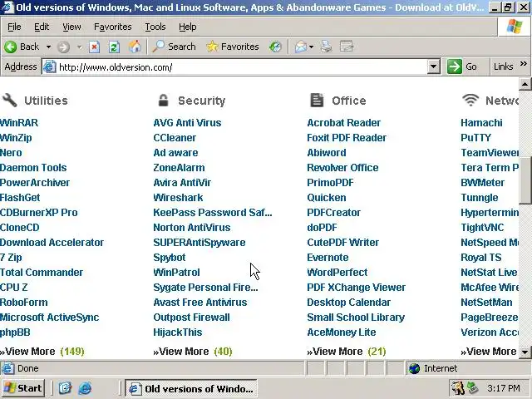This screenshot has width=532, height=399.
Task: Open the Total Commander link
Action: pyautogui.click(x=42, y=272)
